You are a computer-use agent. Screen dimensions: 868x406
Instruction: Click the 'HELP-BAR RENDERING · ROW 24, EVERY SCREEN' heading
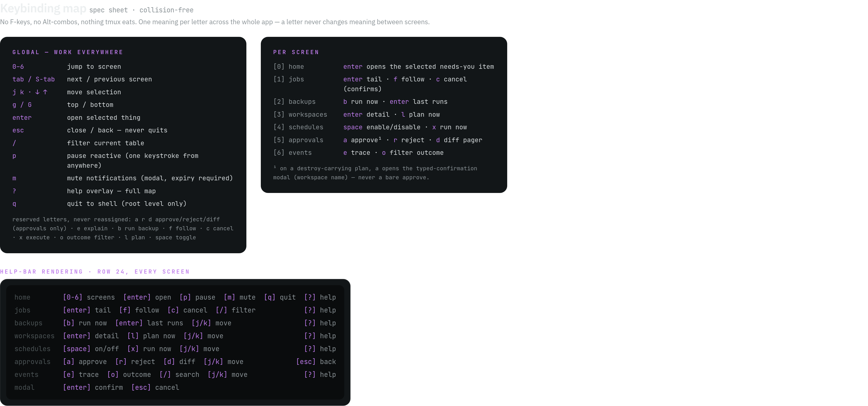(95, 272)
